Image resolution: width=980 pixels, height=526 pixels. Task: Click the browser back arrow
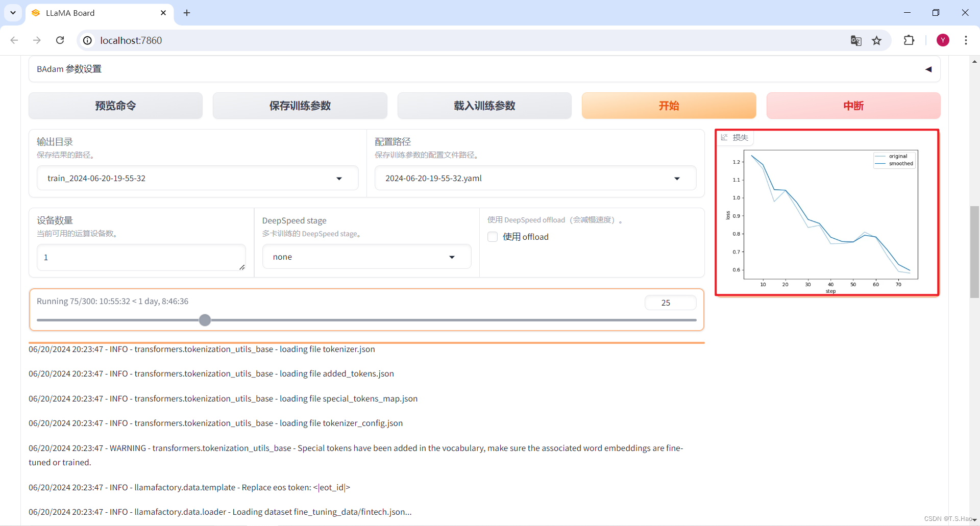(x=14, y=40)
